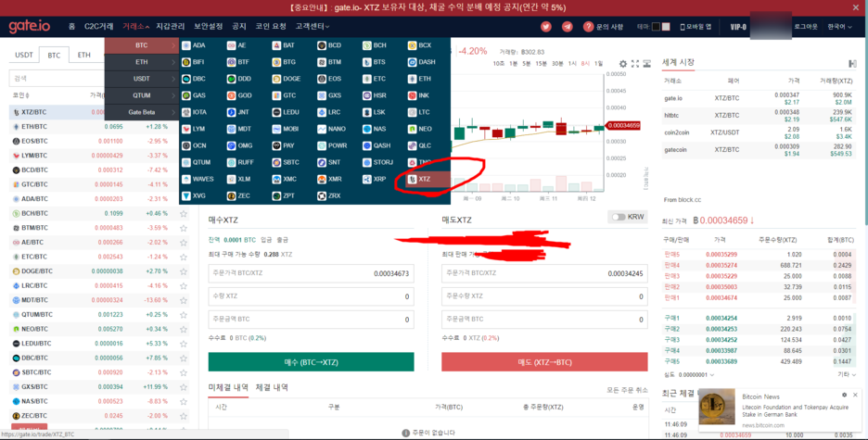The image size is (868, 440).
Task: Choose OMG coin from the menu
Action: point(239,145)
